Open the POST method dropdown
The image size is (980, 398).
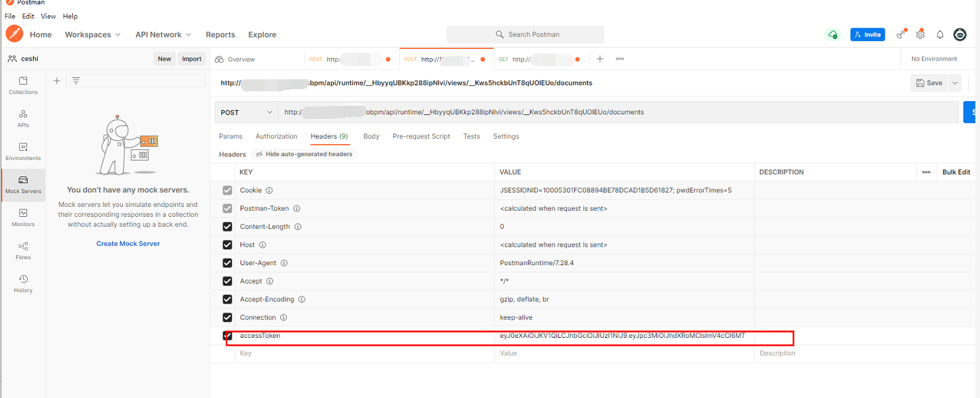coord(246,112)
